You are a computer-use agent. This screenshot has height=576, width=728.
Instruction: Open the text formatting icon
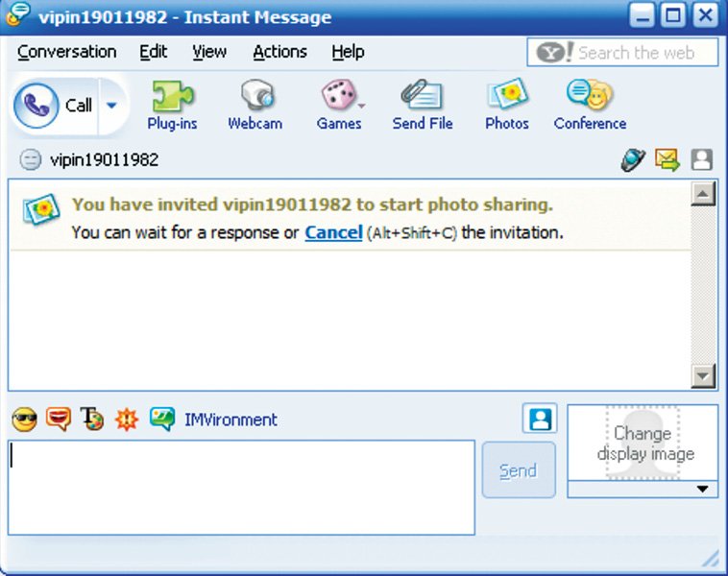[x=92, y=420]
